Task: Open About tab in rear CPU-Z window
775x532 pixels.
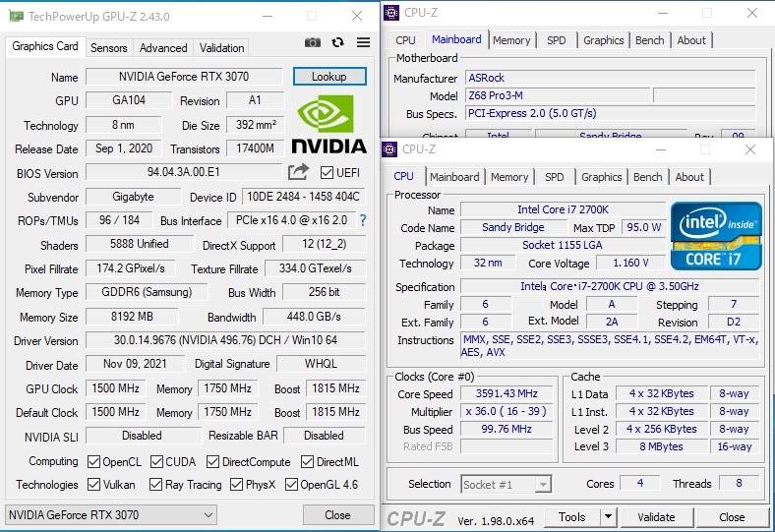Action: (x=691, y=40)
